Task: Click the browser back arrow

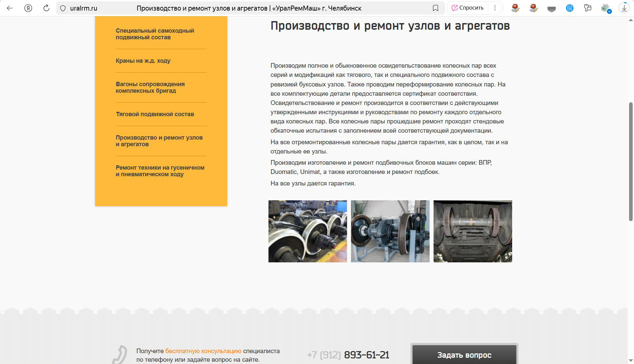Action: pyautogui.click(x=10, y=8)
